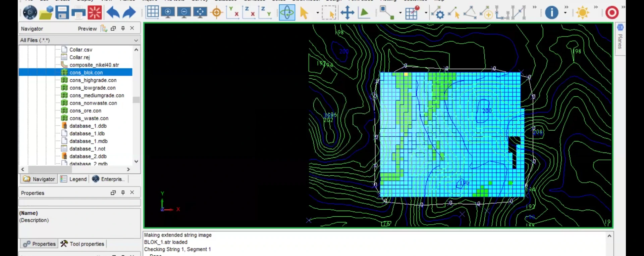The image size is (644, 256).
Task: Click the blue Info icon
Action: click(x=551, y=13)
